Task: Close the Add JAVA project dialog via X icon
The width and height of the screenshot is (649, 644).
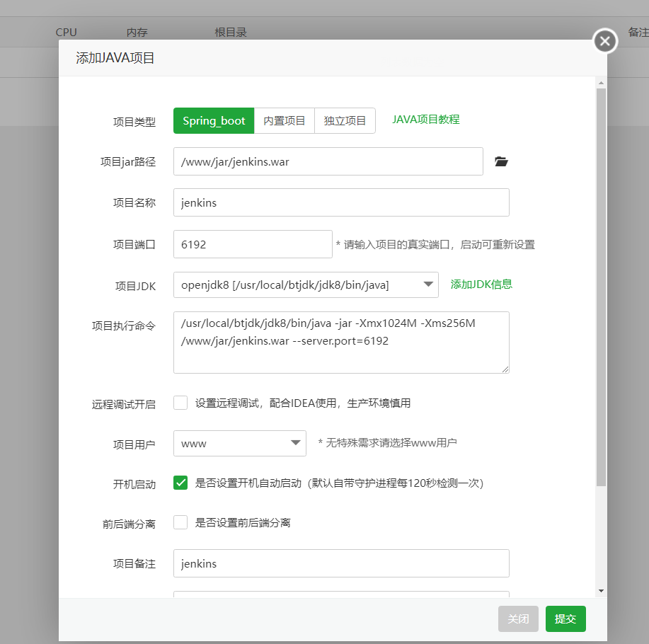Action: click(x=605, y=41)
